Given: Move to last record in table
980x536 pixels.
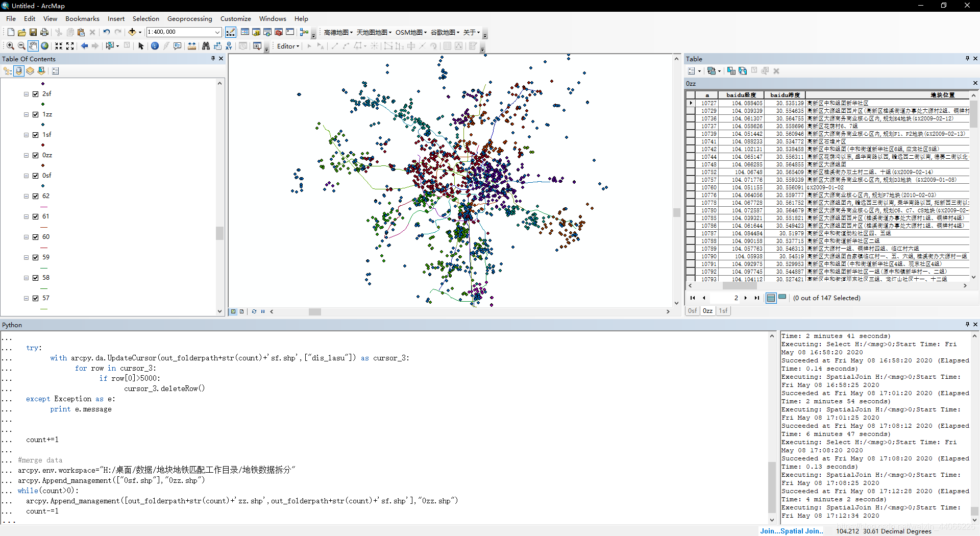Looking at the screenshot, I should coord(756,298).
